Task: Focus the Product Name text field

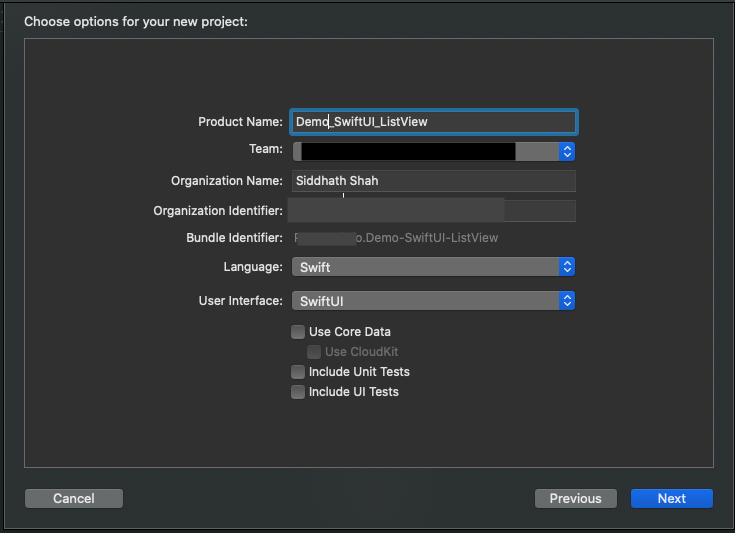Action: pyautogui.click(x=434, y=122)
